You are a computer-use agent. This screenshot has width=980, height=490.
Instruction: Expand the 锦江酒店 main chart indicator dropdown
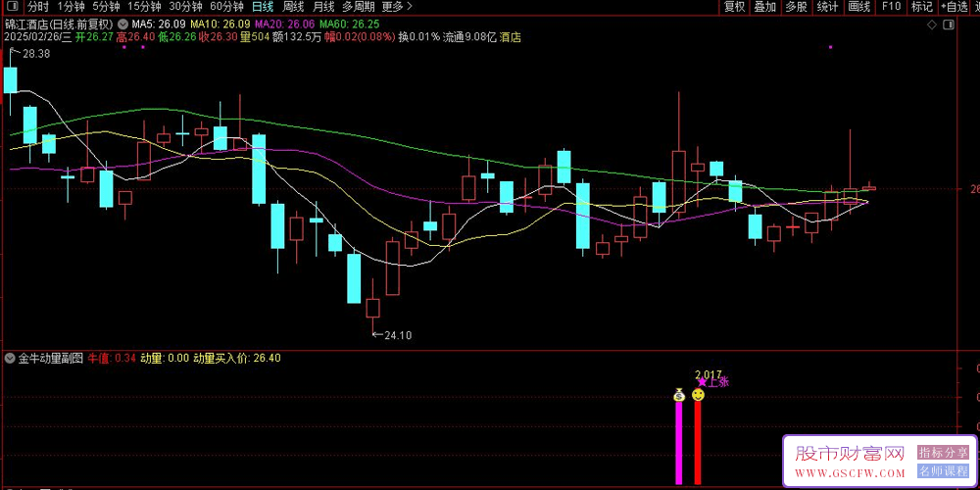(122, 24)
